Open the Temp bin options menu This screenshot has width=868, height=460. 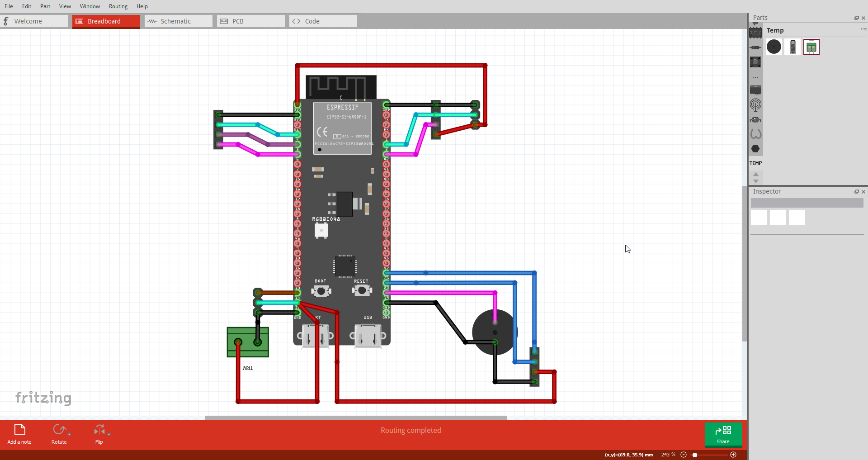click(863, 30)
